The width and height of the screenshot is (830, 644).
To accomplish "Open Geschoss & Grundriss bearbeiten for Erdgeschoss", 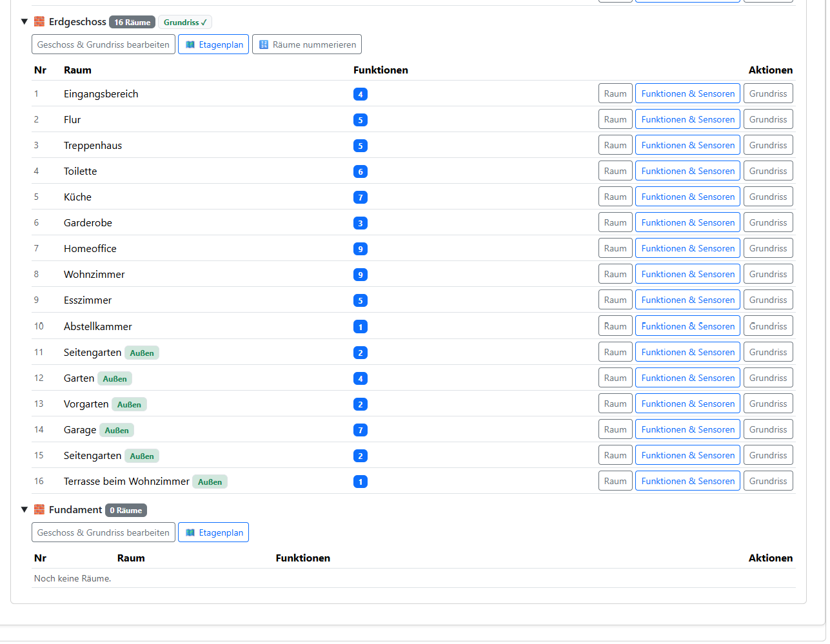I will [x=103, y=44].
